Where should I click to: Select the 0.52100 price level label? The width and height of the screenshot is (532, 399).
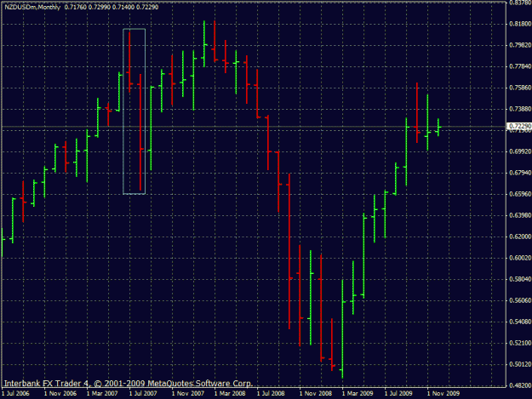pyautogui.click(x=520, y=343)
